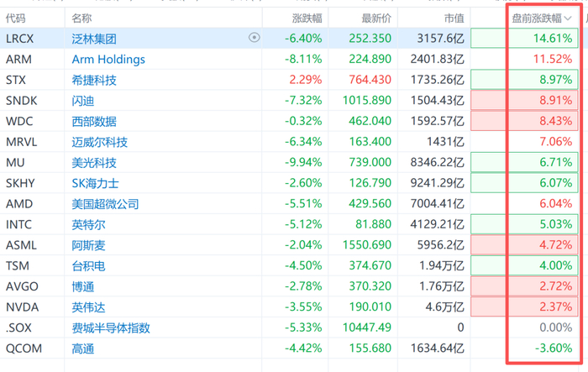Open the Arm Holdings stock link

pyautogui.click(x=108, y=60)
